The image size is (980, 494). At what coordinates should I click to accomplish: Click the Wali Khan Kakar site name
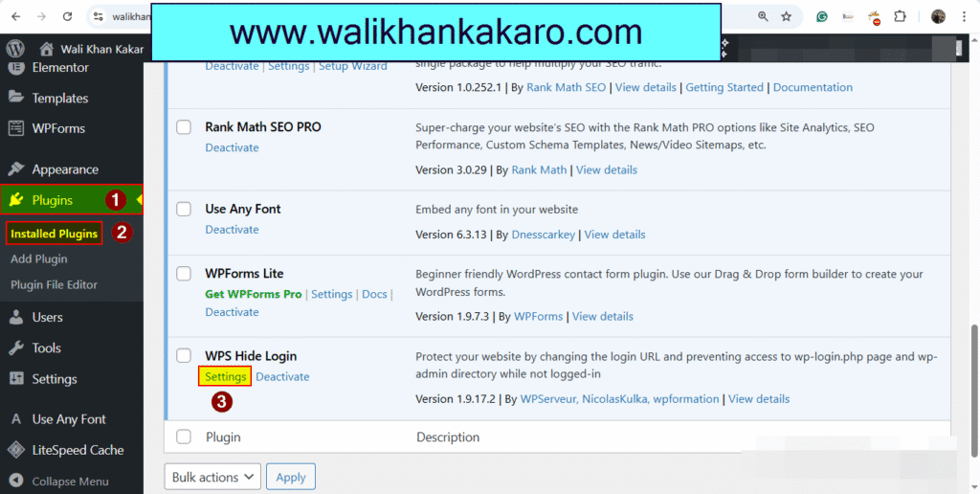(x=101, y=50)
